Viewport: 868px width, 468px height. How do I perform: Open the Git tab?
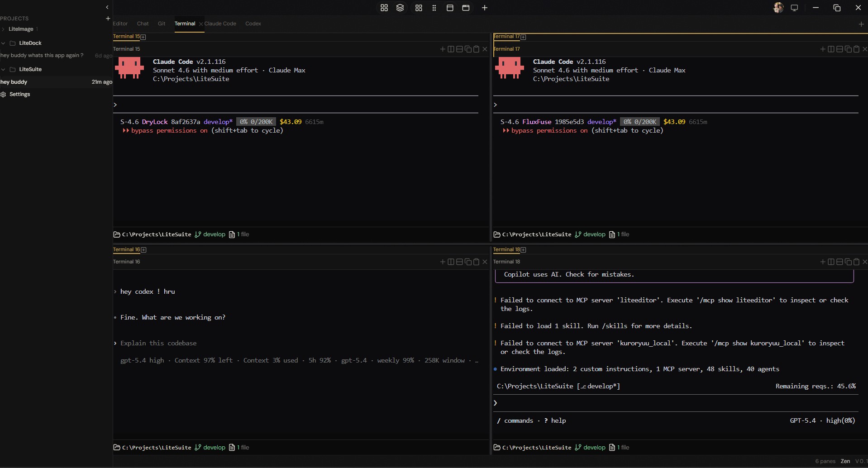[x=162, y=24]
